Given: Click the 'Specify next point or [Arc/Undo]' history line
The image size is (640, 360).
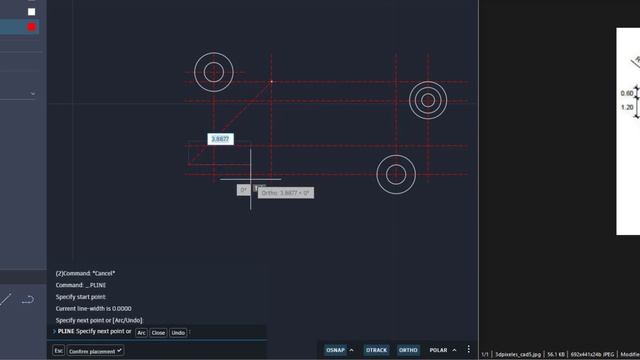Looking at the screenshot, I should pos(99,320).
